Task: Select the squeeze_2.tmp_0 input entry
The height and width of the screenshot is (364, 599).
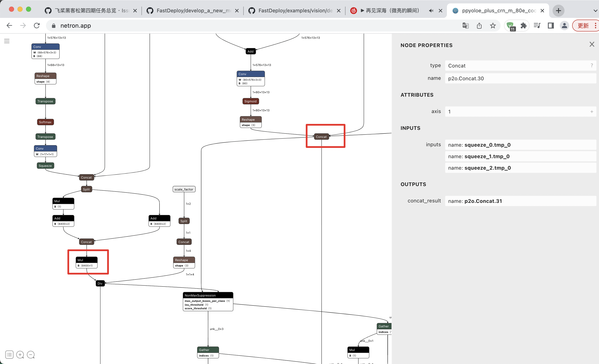Action: tap(520, 168)
